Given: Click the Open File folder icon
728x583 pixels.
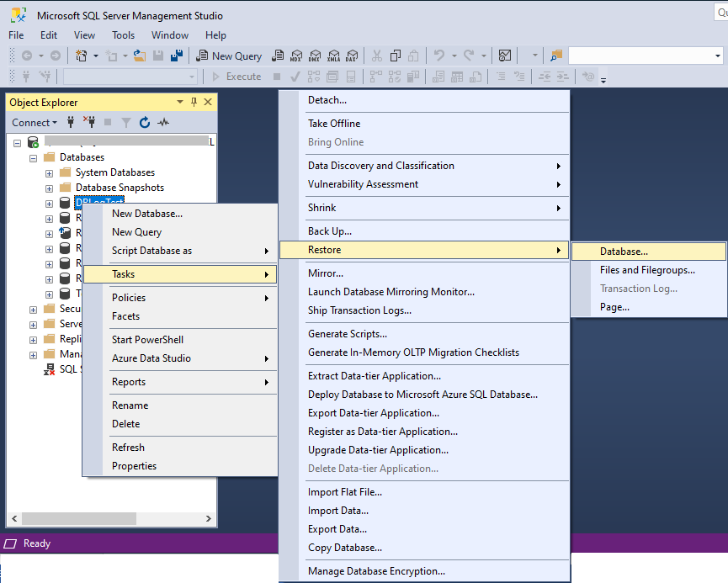Looking at the screenshot, I should coord(139,56).
